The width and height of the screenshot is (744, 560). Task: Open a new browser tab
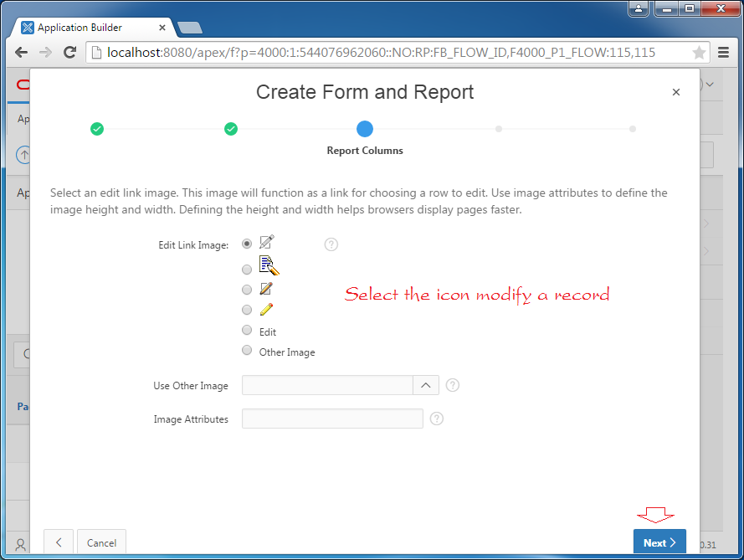(190, 28)
